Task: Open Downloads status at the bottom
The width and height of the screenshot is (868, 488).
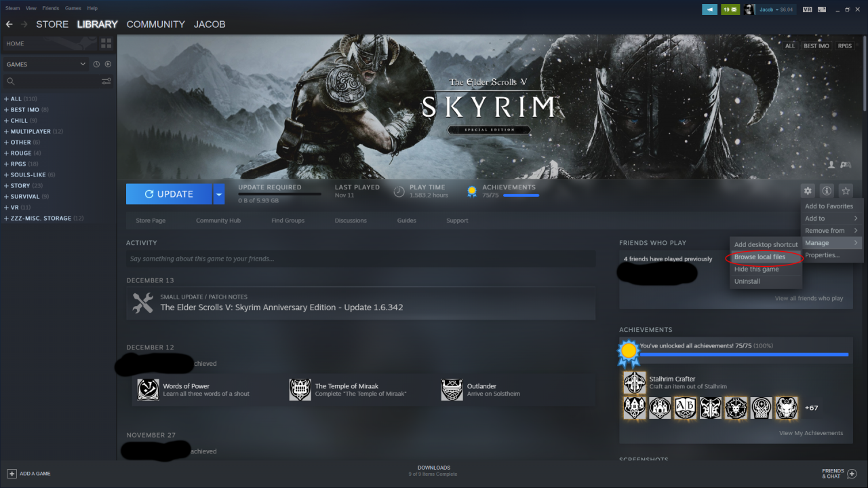Action: pos(434,470)
